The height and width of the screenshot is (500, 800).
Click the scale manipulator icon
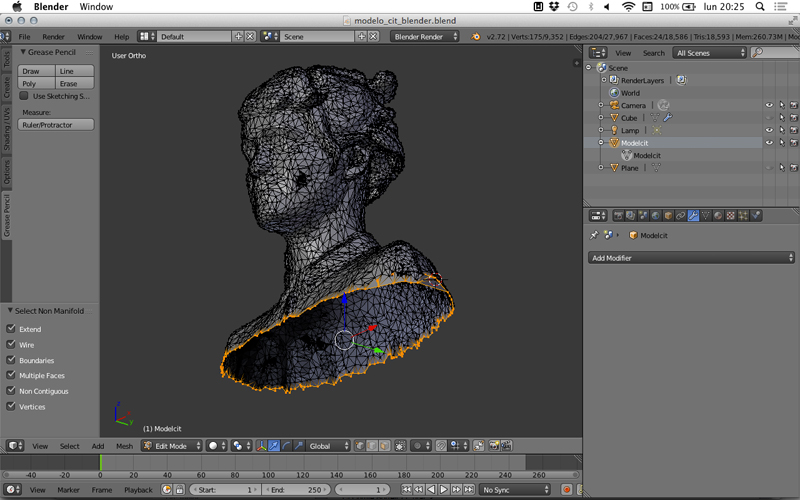pos(299,446)
